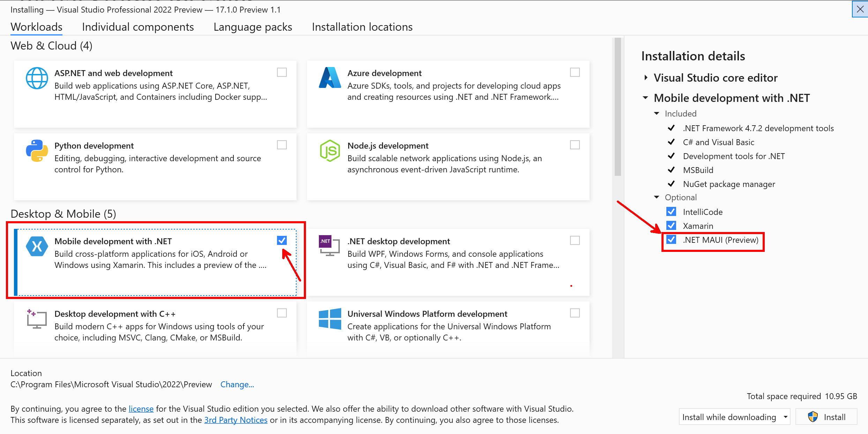Check Universal Windows Platform development workload
The image size is (868, 434).
(575, 313)
